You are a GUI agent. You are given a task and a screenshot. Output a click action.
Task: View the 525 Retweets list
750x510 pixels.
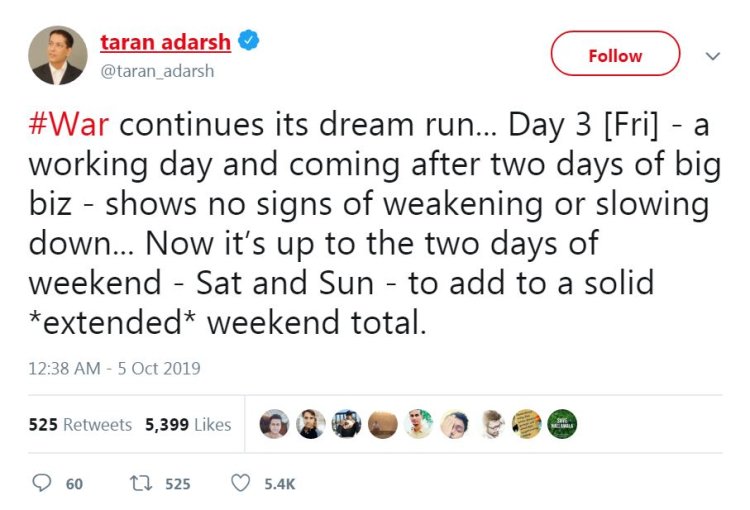80,424
